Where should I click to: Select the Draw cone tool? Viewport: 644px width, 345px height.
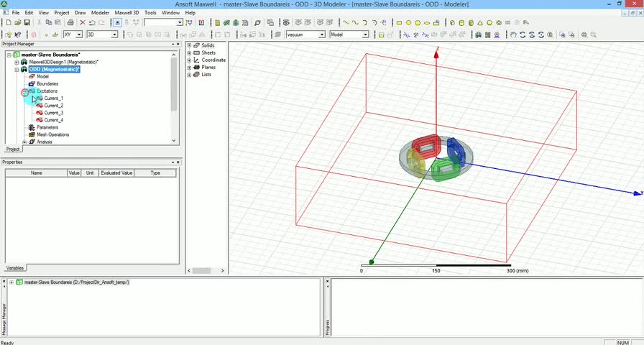tap(479, 22)
